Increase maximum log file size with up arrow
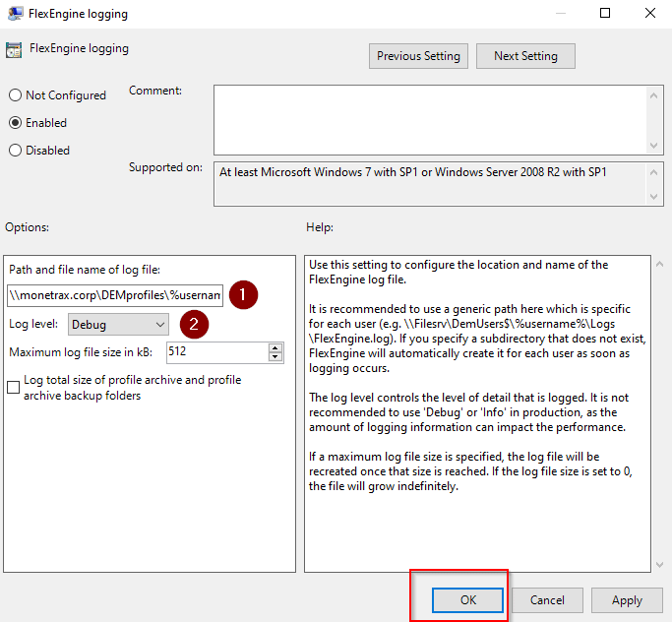Image resolution: width=672 pixels, height=622 pixels. click(275, 347)
